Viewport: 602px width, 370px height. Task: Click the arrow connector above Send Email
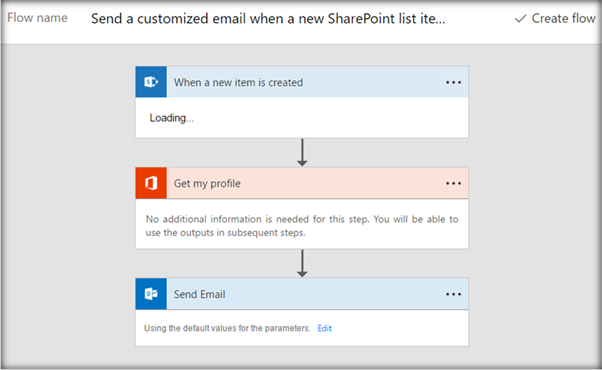coord(302,263)
